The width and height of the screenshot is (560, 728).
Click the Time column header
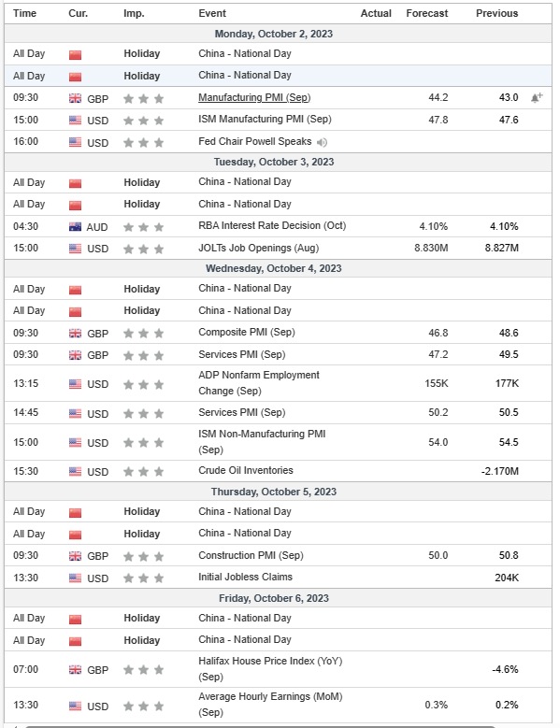pyautogui.click(x=24, y=13)
